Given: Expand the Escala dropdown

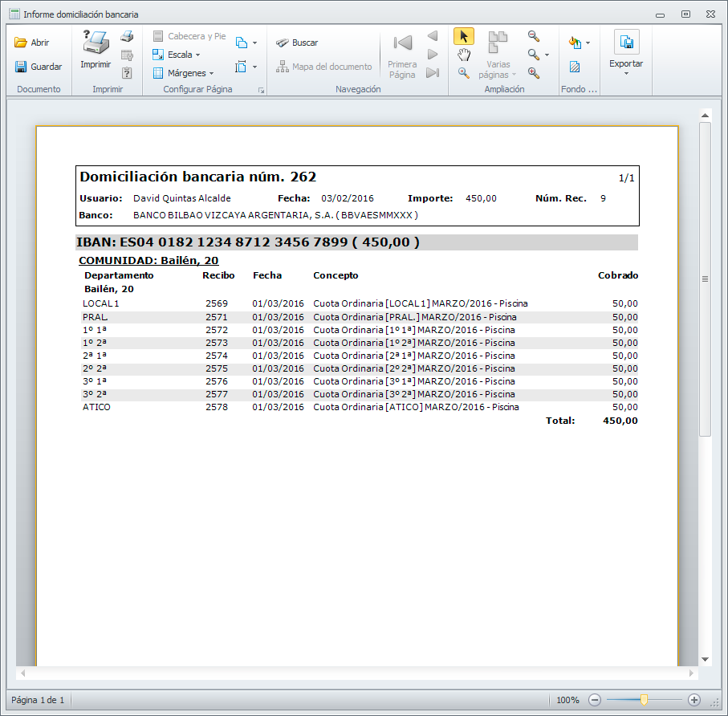Looking at the screenshot, I should (x=177, y=55).
